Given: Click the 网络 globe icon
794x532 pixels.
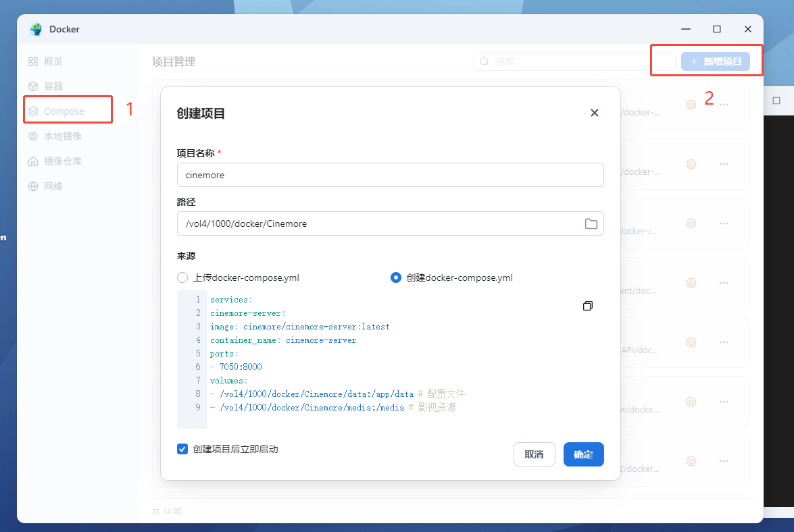Looking at the screenshot, I should pyautogui.click(x=33, y=186).
